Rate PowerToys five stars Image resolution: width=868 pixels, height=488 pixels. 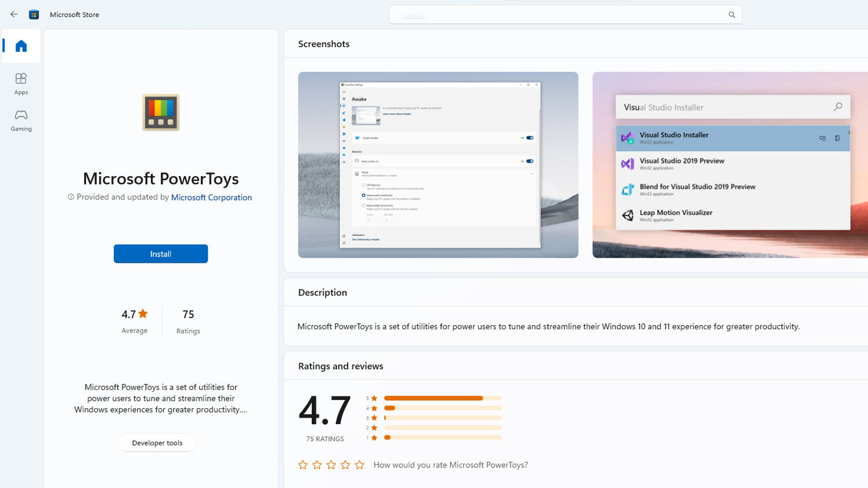click(x=359, y=465)
